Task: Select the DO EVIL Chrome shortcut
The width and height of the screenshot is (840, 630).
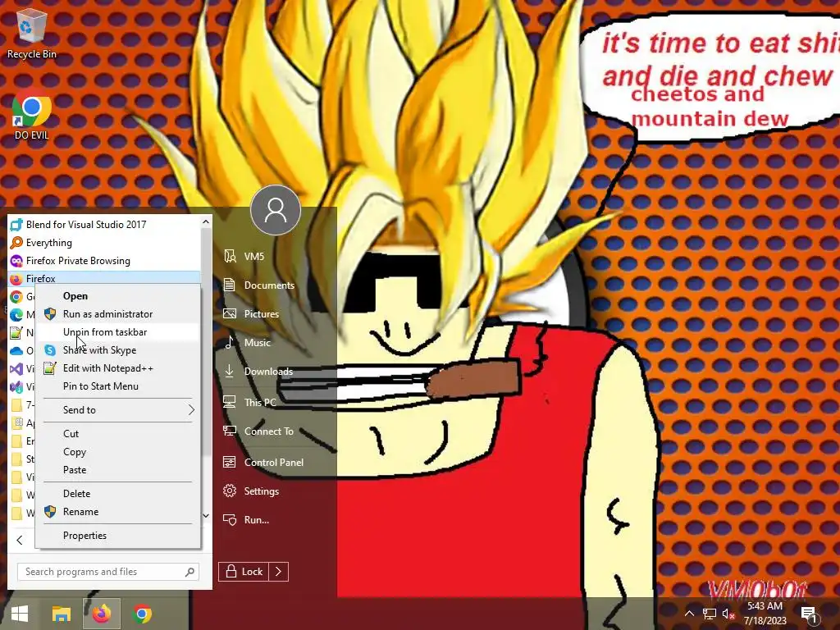Action: [x=32, y=116]
